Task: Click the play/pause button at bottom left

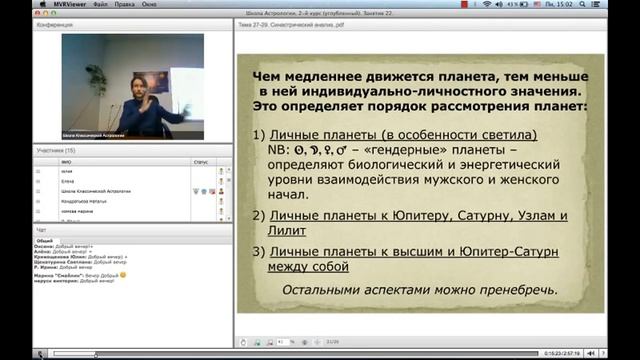Action: [40, 353]
